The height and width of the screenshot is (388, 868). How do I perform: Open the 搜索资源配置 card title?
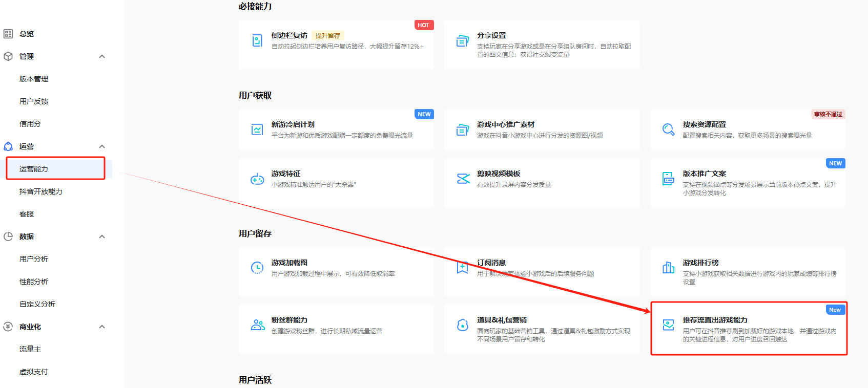tap(705, 124)
